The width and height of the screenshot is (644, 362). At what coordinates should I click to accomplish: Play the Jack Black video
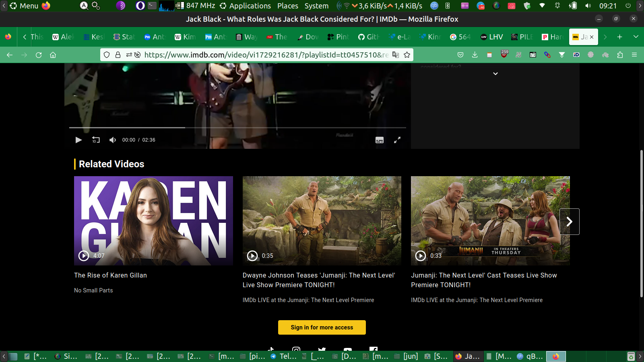tap(78, 140)
